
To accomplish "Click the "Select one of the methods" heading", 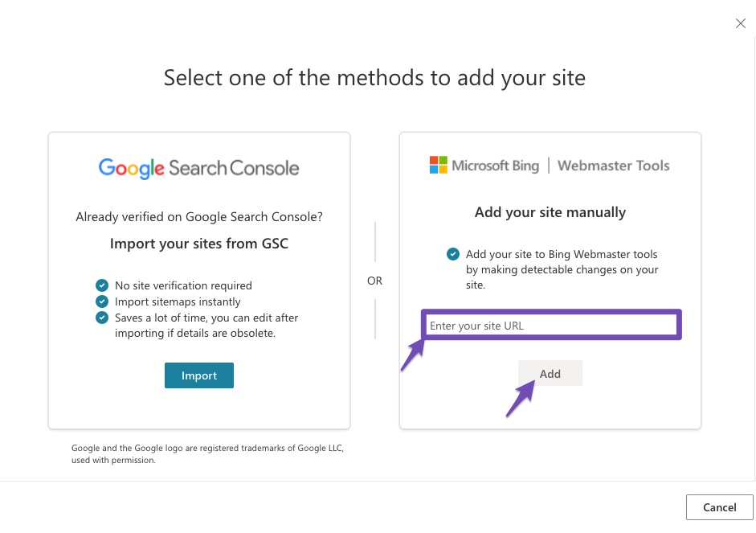I will 374,78.
